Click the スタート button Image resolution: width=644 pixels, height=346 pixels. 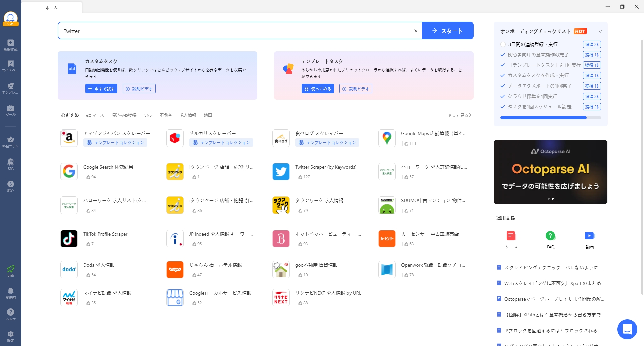[x=448, y=31]
